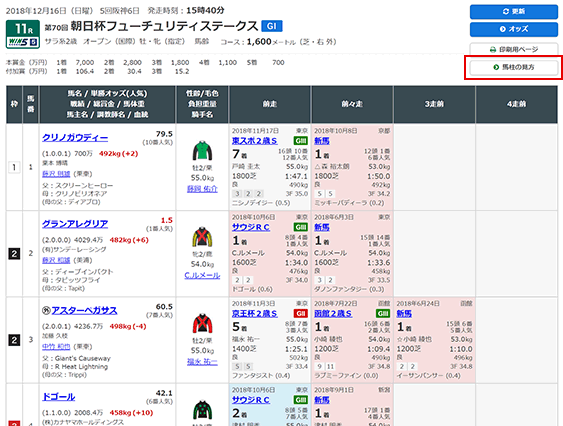This screenshot has height=426, width=563.
Task: Open the オッズ odds page
Action: [513, 29]
